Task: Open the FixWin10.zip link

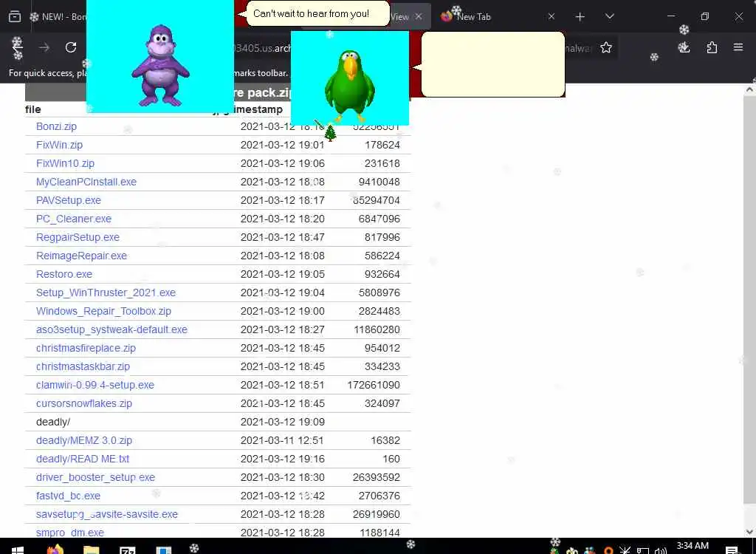Action: pyautogui.click(x=65, y=163)
